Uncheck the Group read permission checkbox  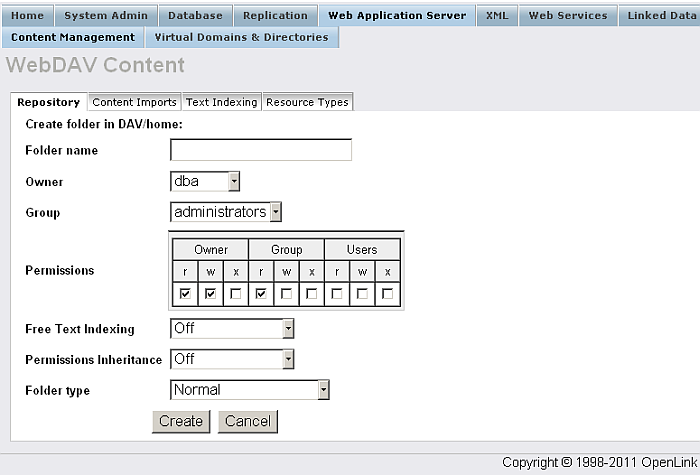tap(261, 294)
